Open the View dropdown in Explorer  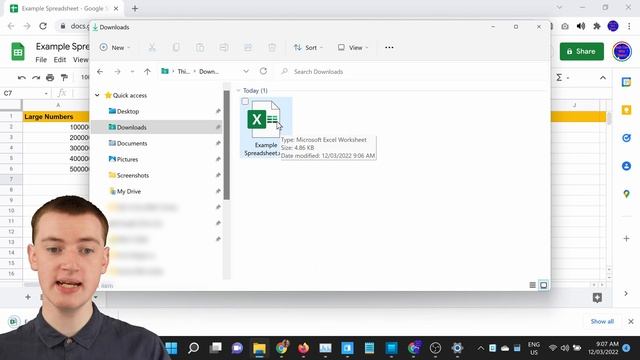point(353,47)
